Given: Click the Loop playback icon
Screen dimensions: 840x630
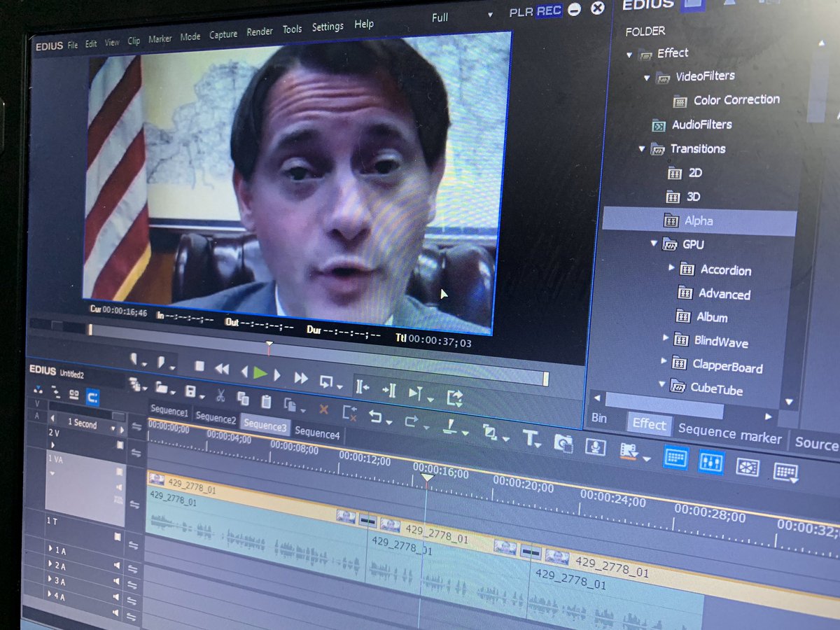Looking at the screenshot, I should coord(326,381).
